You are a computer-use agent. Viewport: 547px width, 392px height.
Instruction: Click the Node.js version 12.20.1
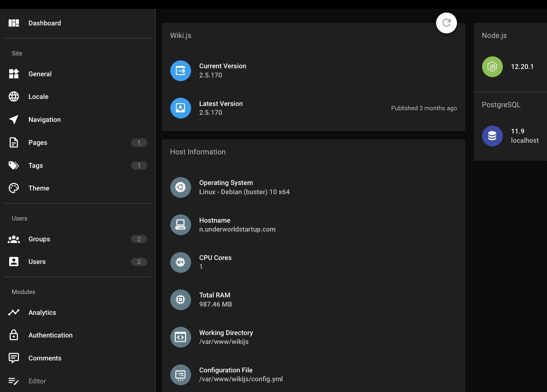coord(522,67)
